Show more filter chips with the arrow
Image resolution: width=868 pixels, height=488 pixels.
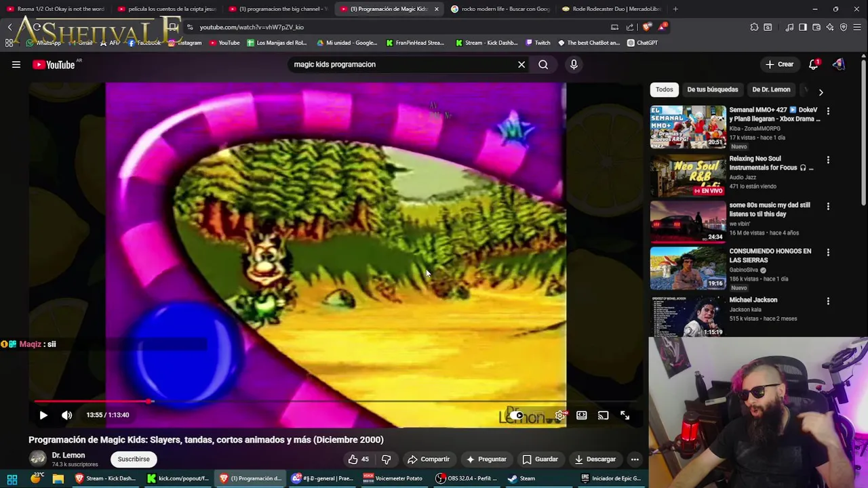[x=821, y=91]
